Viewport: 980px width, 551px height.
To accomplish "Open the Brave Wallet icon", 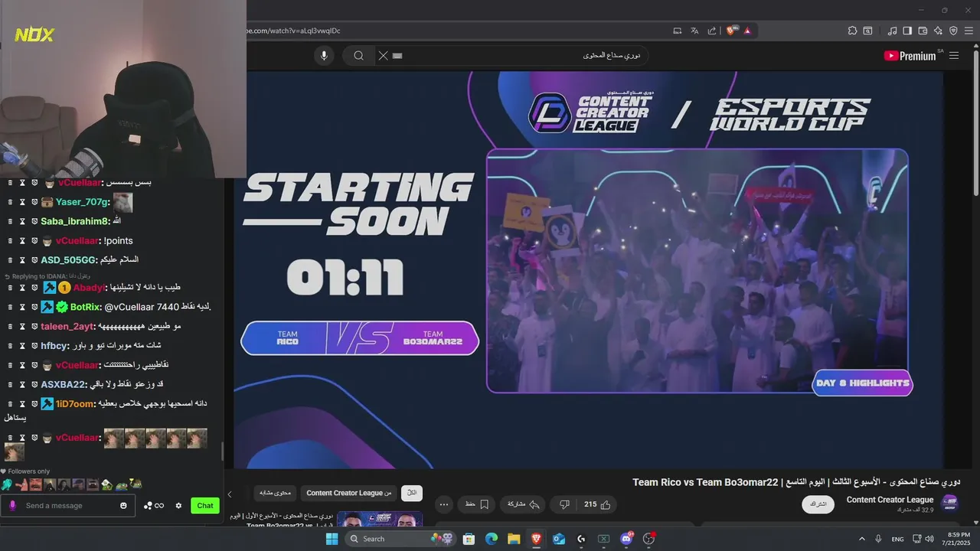I will click(923, 31).
